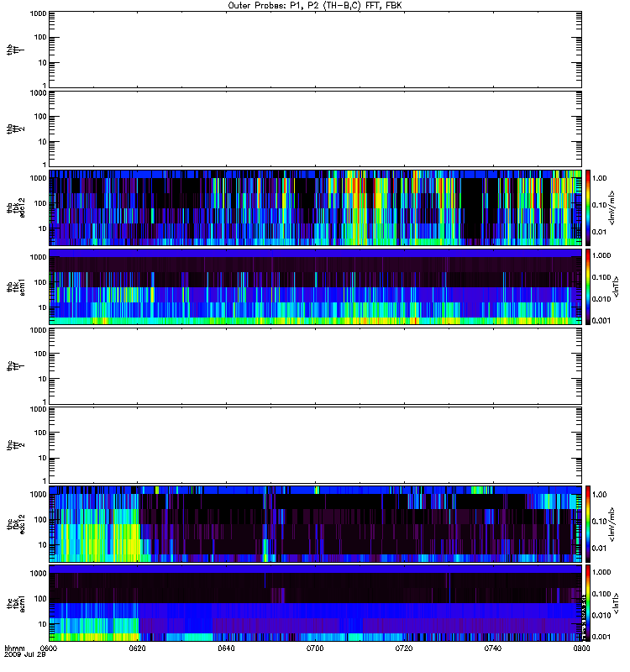The height and width of the screenshot is (672, 630).
Task: Click '0.001' on thb scm1 color scale
Action: [x=601, y=321]
